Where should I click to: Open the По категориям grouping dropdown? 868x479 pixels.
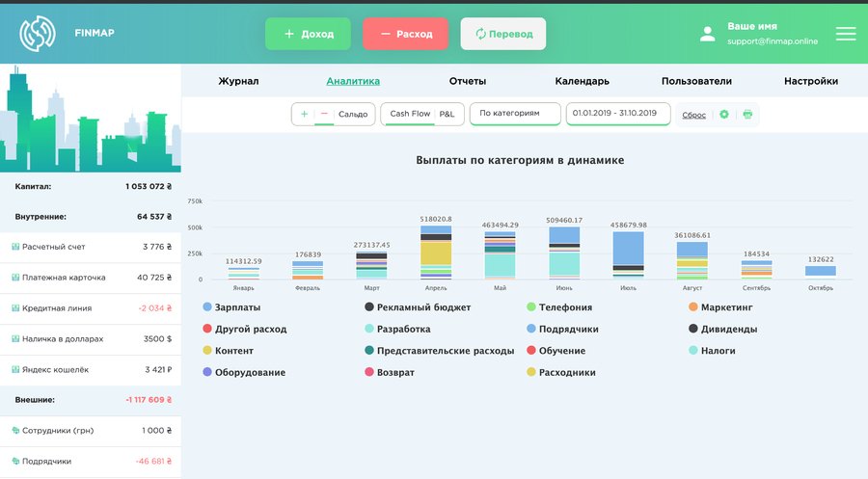(515, 114)
